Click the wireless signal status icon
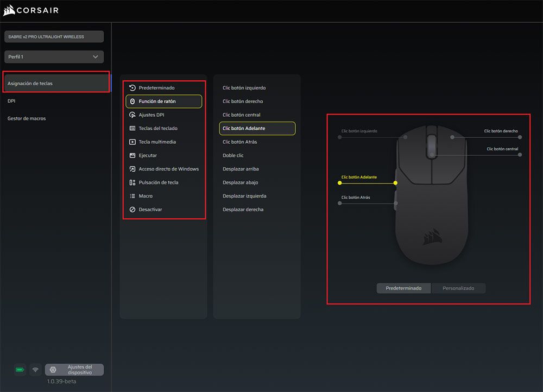Screen dimensions: 543x392 pos(35,370)
